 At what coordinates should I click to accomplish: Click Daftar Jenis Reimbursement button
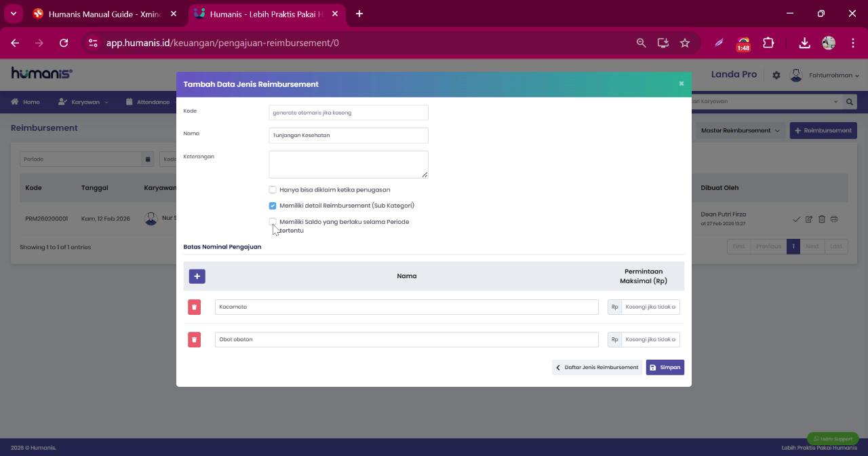[x=597, y=367]
